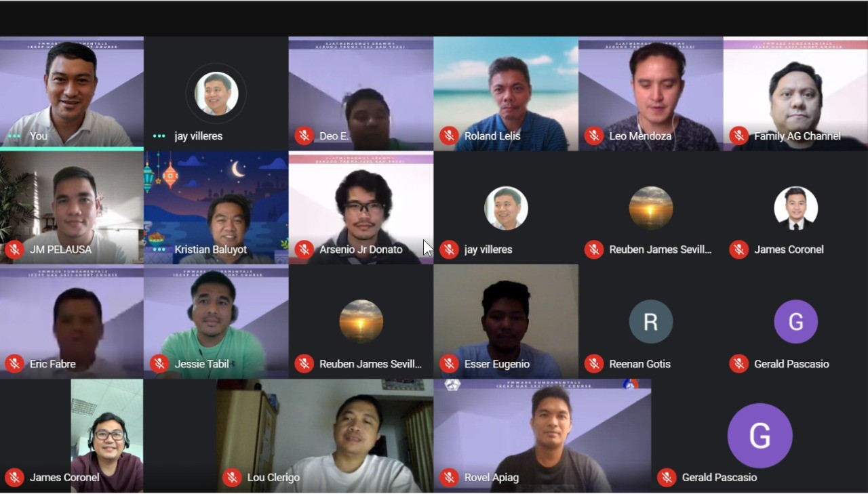Select Esser Eugenio's video tile
This screenshot has height=494, width=868.
point(506,321)
